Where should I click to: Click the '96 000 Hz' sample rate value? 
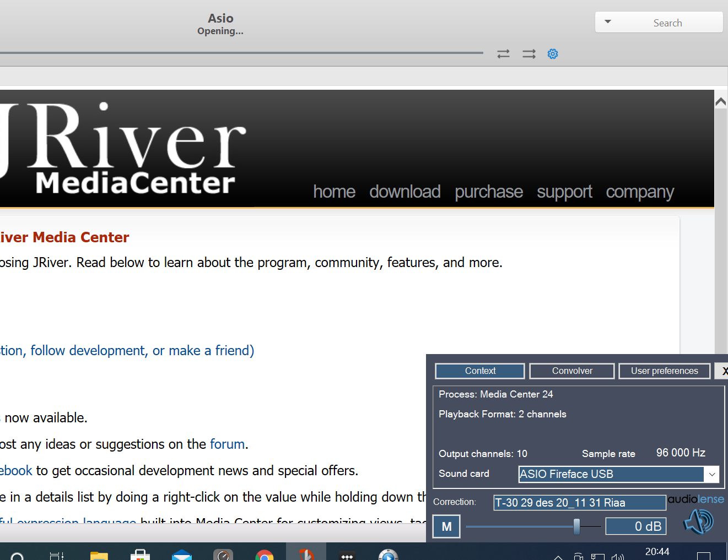pyautogui.click(x=681, y=453)
